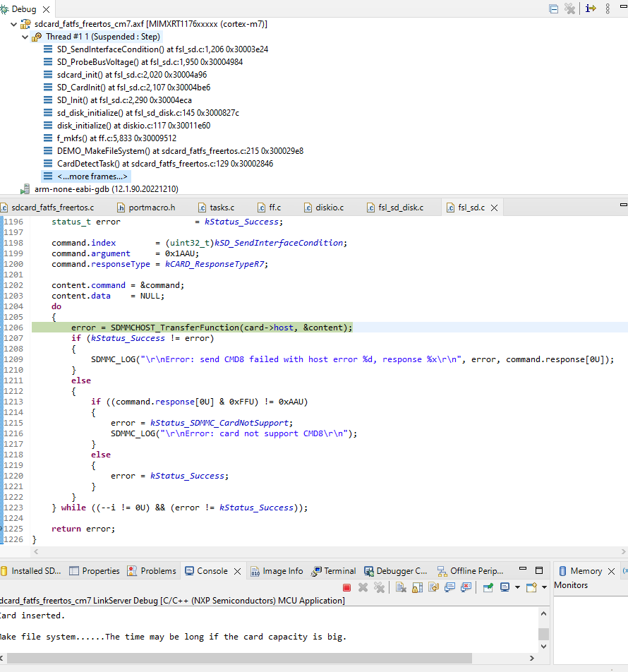Select SD_ProbeBusVoltage() stack frame

point(150,62)
